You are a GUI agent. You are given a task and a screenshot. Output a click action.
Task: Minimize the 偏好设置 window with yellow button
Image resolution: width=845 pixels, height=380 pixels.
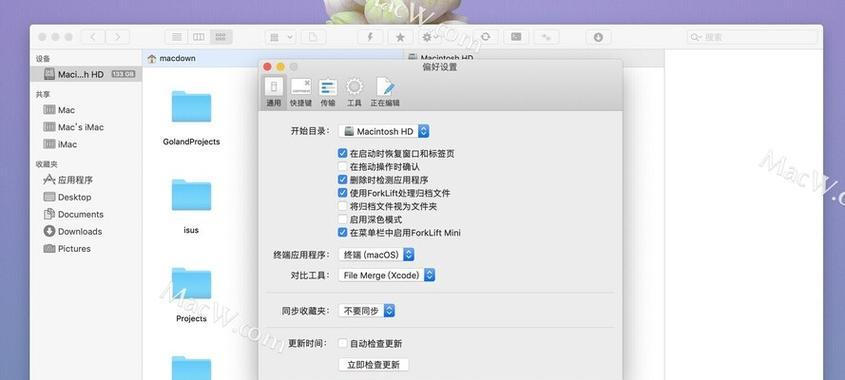point(280,67)
